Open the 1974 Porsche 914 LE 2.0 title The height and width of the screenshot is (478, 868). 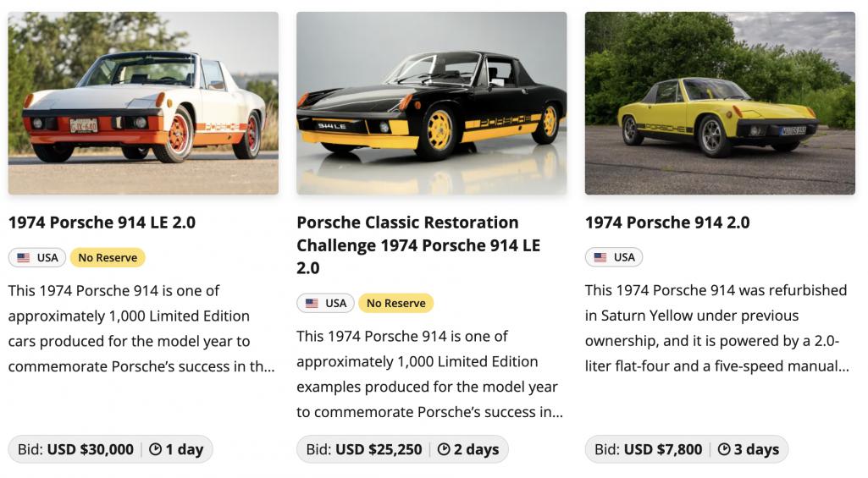(102, 223)
